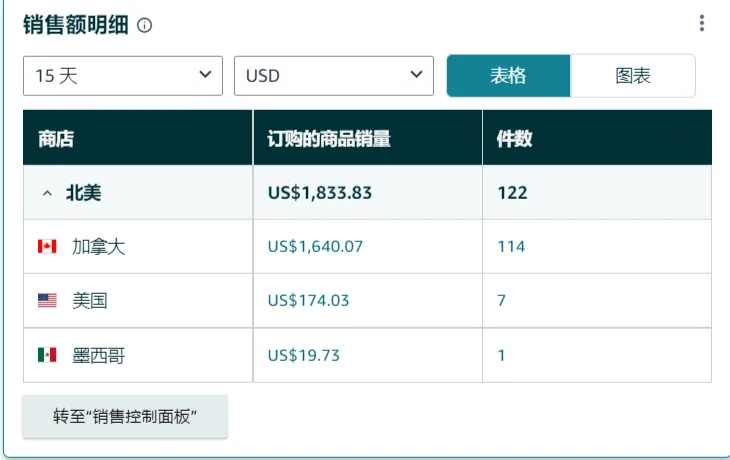Click the 北美 total units 122
The height and width of the screenshot is (460, 730).
click(x=512, y=193)
